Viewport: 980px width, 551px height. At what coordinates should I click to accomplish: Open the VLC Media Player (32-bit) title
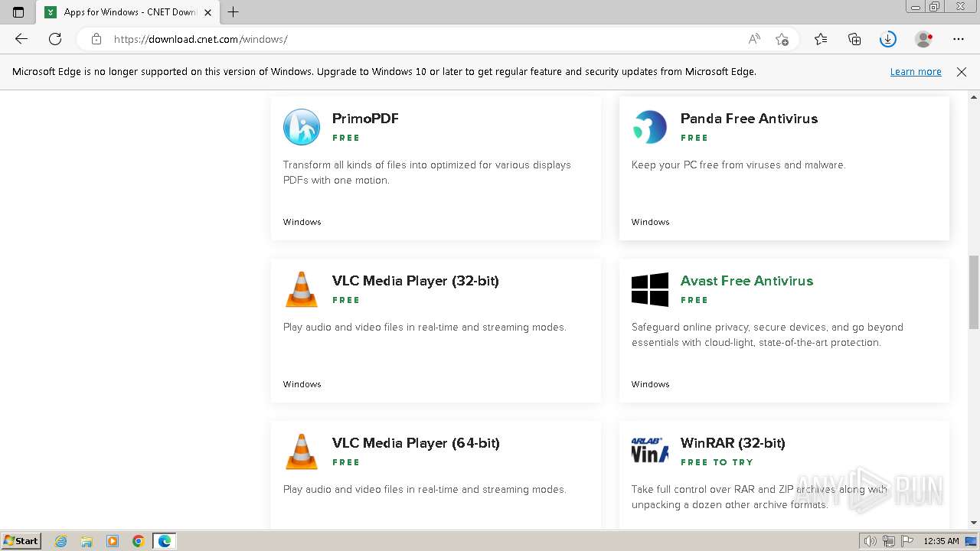(416, 281)
